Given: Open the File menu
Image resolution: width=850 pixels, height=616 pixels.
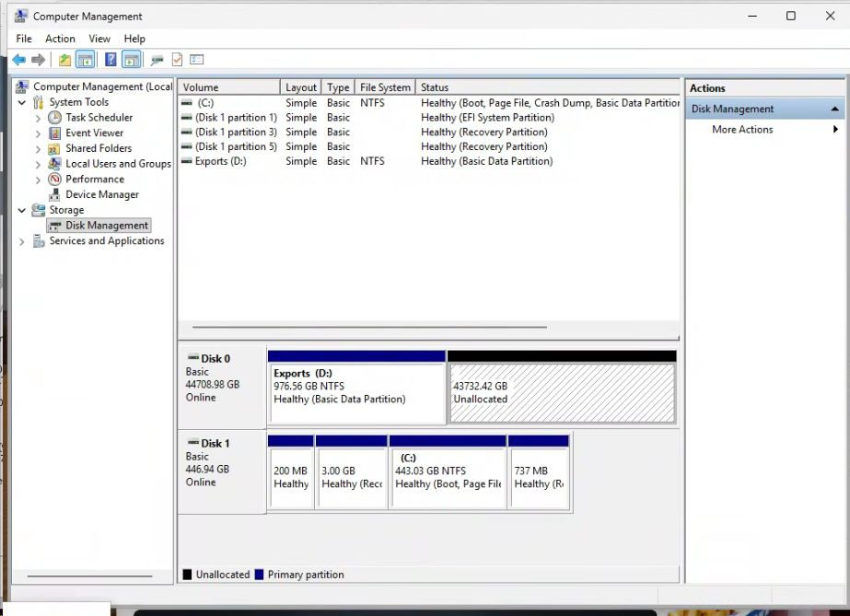Looking at the screenshot, I should tap(24, 39).
